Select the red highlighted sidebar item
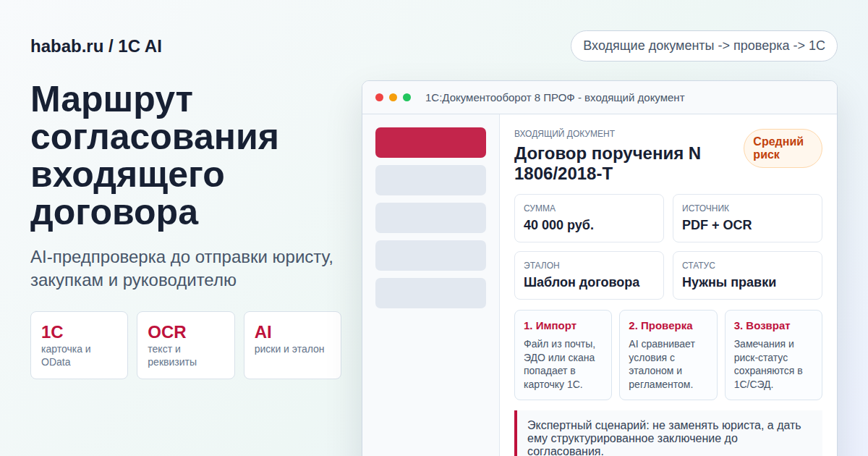The height and width of the screenshot is (456, 868). tap(430, 143)
